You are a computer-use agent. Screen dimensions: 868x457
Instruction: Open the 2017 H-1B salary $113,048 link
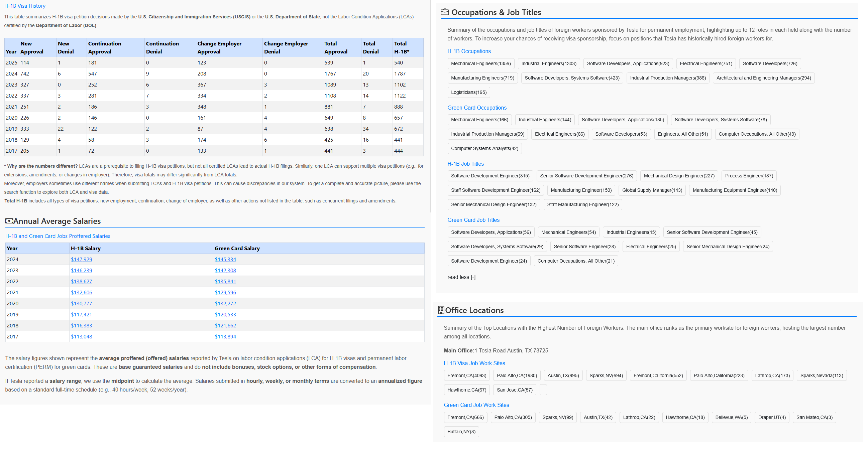[81, 337]
